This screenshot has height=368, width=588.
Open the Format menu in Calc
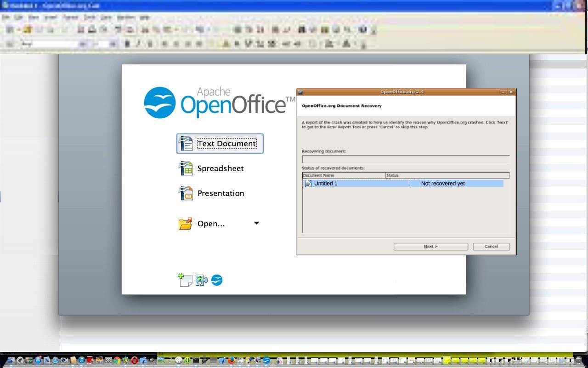point(70,17)
